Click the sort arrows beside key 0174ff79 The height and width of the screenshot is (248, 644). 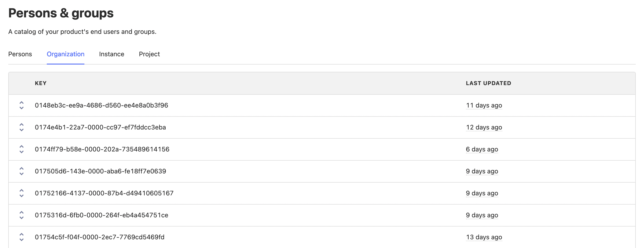21,149
